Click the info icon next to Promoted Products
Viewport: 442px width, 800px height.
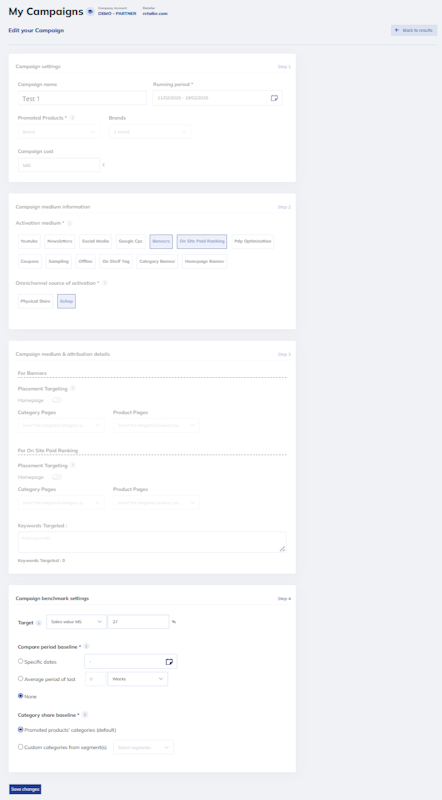pyautogui.click(x=72, y=117)
